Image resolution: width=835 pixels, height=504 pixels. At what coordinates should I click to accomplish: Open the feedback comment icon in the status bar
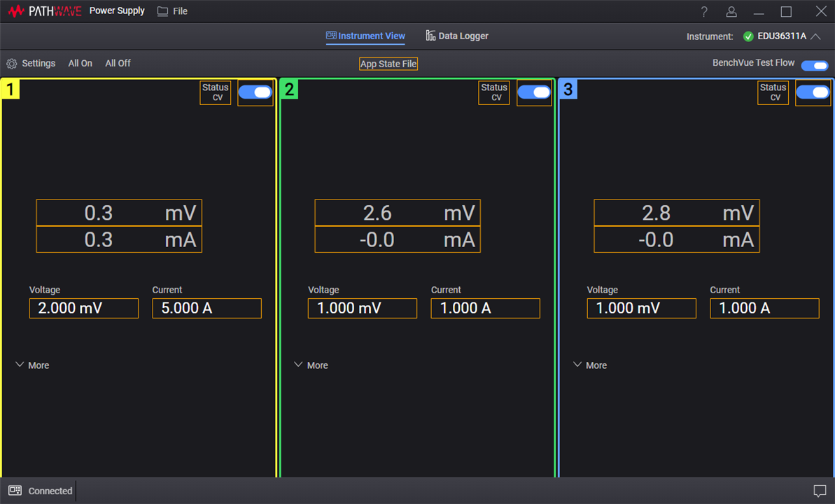(x=820, y=490)
